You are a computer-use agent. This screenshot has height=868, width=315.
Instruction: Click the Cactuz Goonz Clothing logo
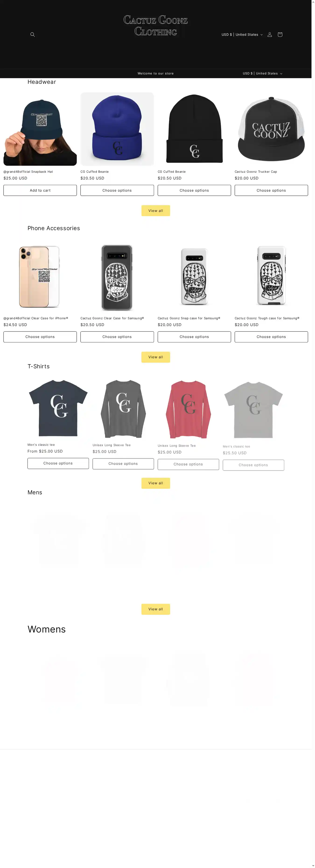(155, 25)
